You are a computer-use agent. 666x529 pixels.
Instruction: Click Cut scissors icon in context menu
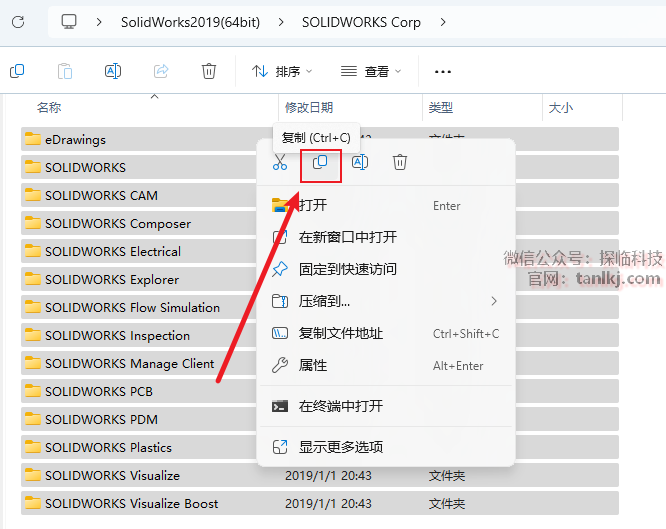point(280,162)
